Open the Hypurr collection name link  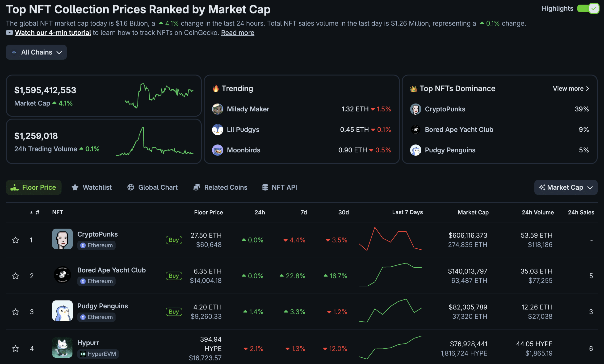[x=88, y=343]
